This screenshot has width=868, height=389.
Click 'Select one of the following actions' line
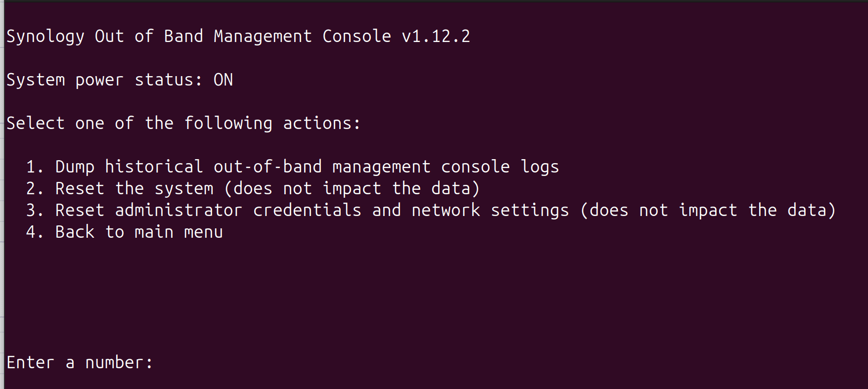pos(183,124)
